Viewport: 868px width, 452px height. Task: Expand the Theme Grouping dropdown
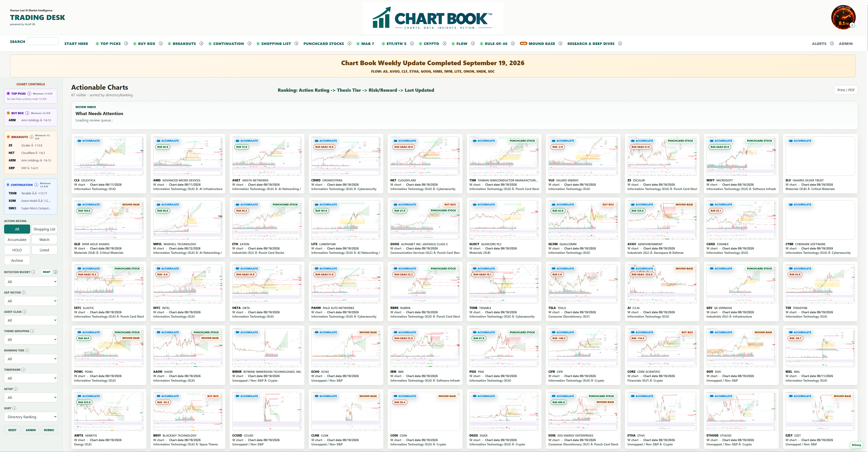pyautogui.click(x=31, y=340)
